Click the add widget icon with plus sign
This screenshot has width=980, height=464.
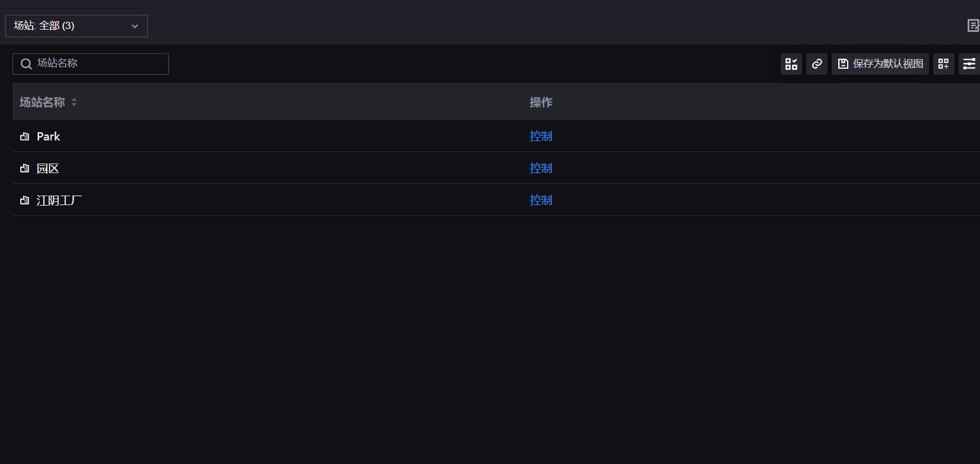(x=943, y=63)
